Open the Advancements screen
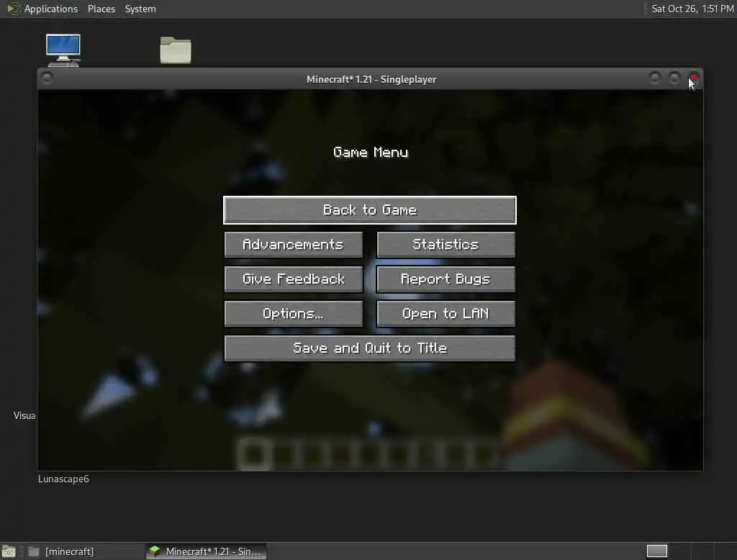Screen dimensions: 737x560 point(294,245)
